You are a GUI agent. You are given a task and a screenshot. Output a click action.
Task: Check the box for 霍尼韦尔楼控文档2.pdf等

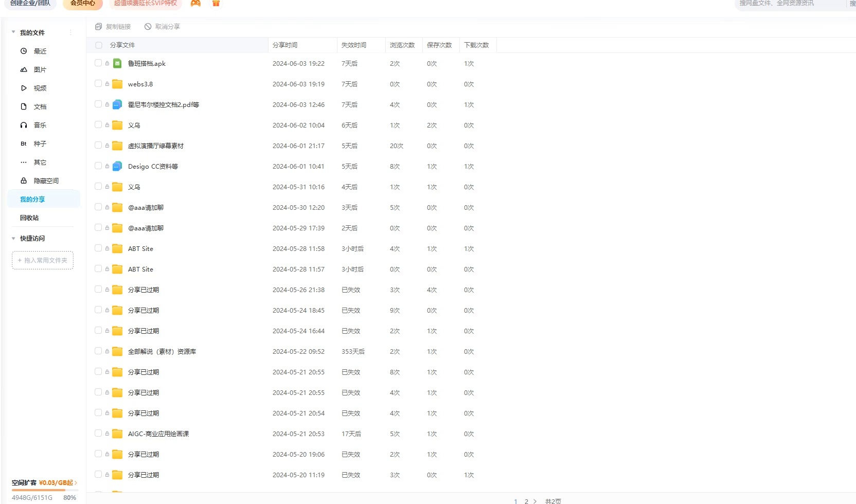tap(98, 104)
